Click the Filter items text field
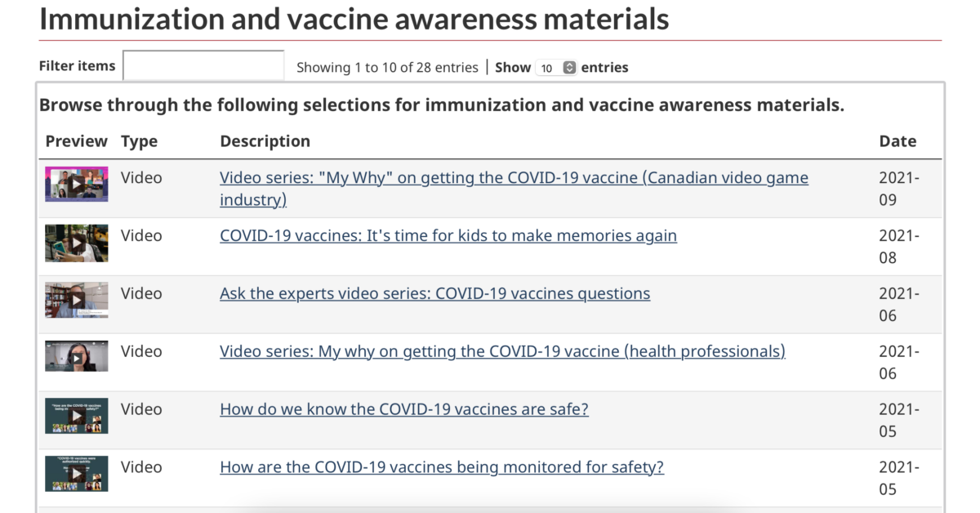Screen dimensions: 980x513 [x=203, y=66]
